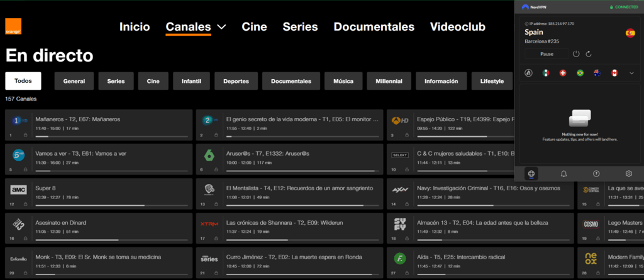Open NordVPN help question mark icon
This screenshot has height=280, width=644.
(x=596, y=174)
